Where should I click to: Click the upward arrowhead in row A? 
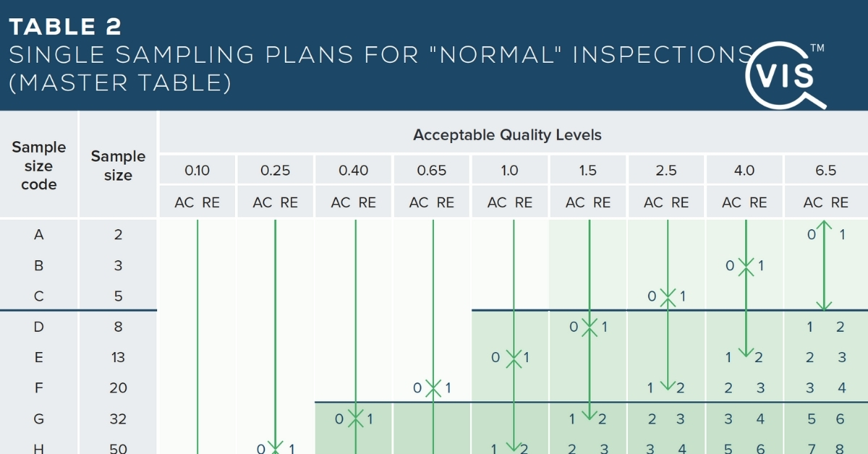[x=822, y=226]
